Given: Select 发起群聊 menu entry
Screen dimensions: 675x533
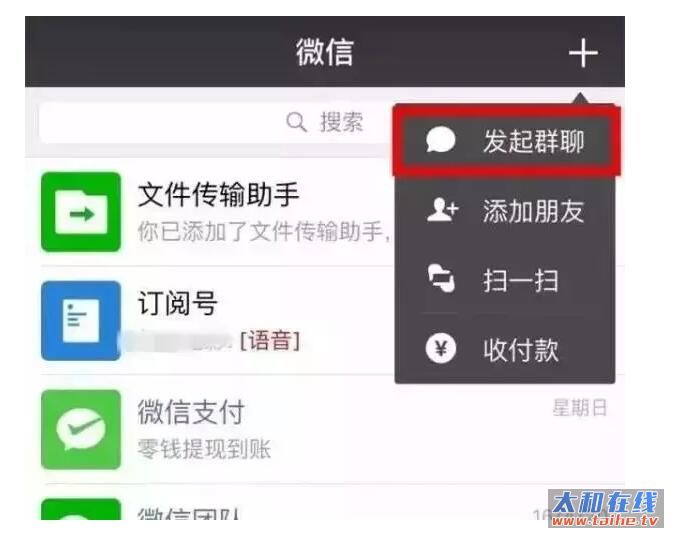Looking at the screenshot, I should [506, 141].
